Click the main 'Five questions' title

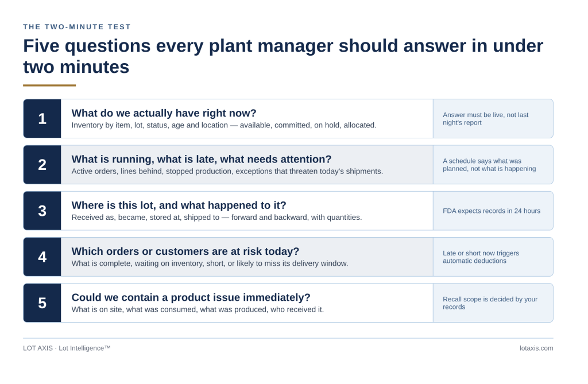[283, 56]
